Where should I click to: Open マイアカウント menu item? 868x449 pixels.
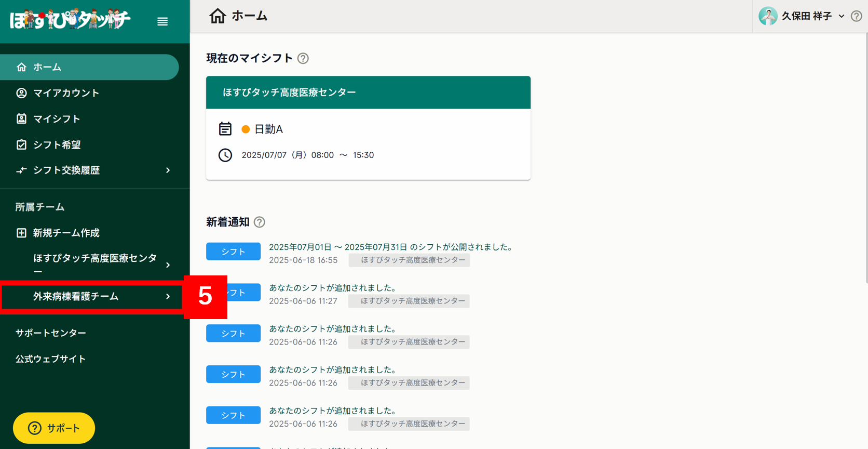(89, 93)
